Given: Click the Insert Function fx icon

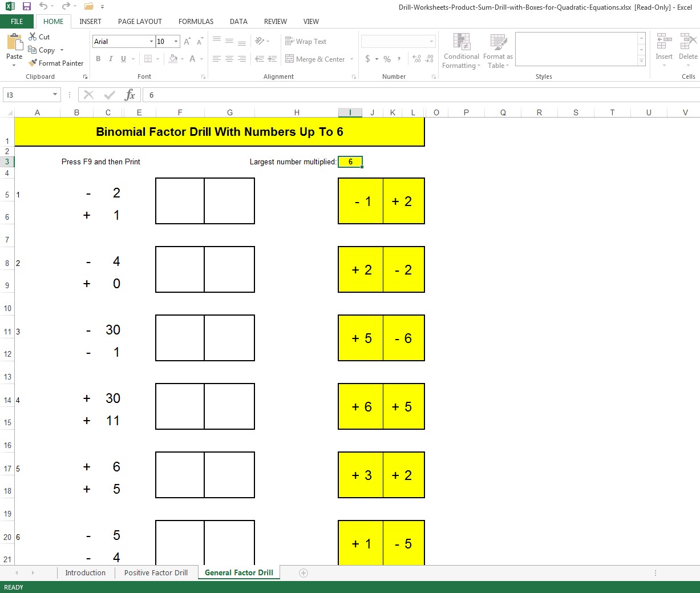Looking at the screenshot, I should click(x=130, y=95).
